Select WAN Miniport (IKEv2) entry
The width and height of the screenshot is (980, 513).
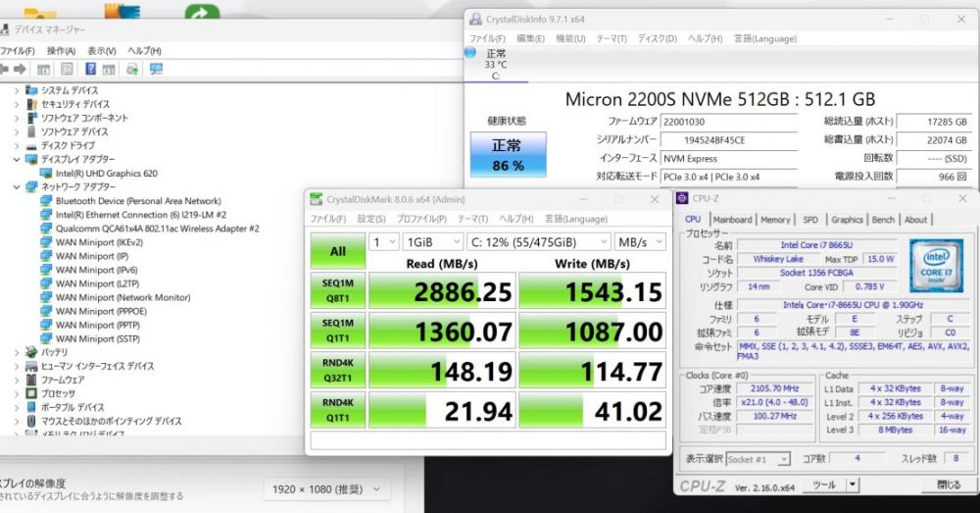point(99,242)
